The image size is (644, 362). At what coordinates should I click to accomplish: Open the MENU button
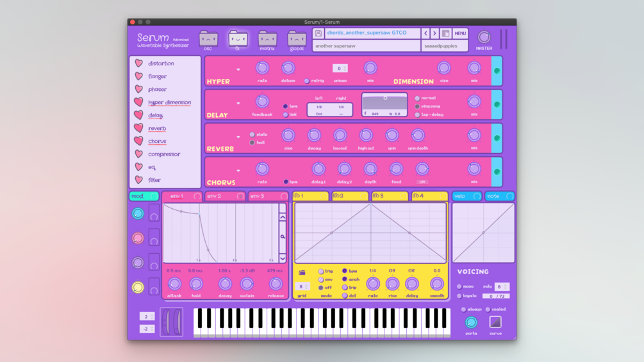[x=460, y=33]
